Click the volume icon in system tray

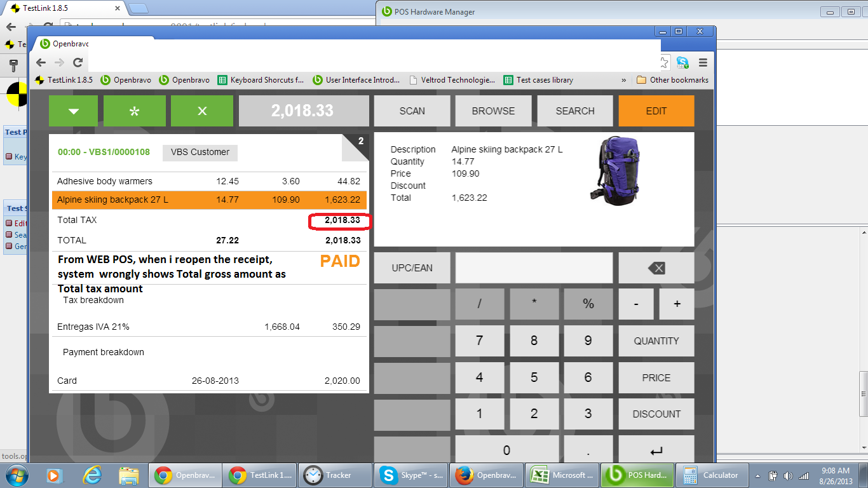[789, 475]
